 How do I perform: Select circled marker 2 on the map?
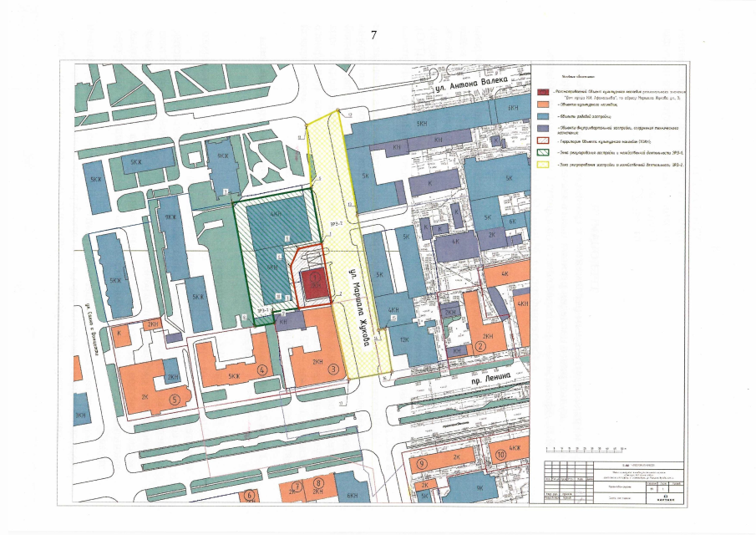click(x=480, y=347)
